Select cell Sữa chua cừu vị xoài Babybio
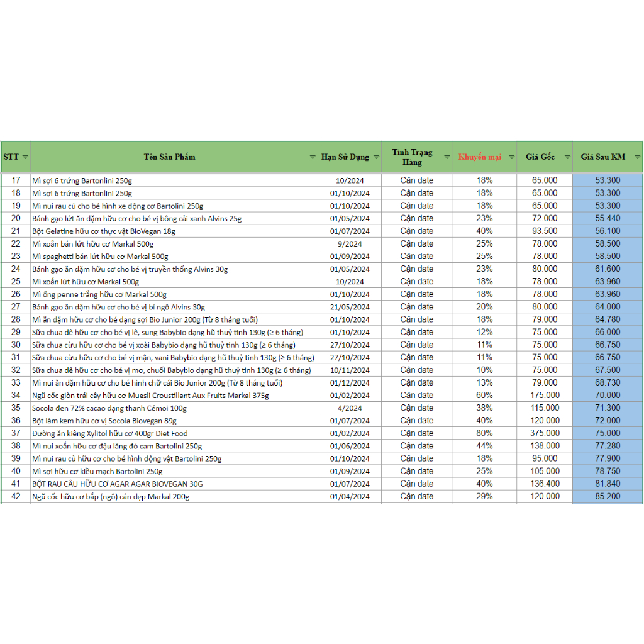 (174, 345)
